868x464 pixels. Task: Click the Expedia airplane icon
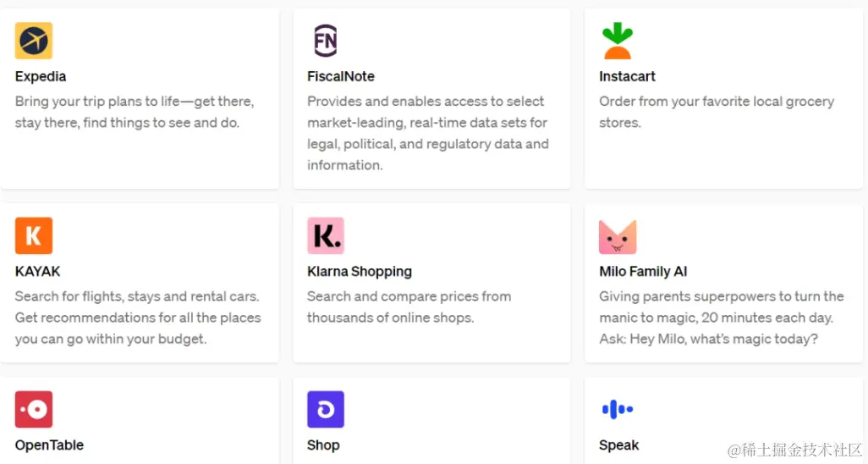click(34, 41)
